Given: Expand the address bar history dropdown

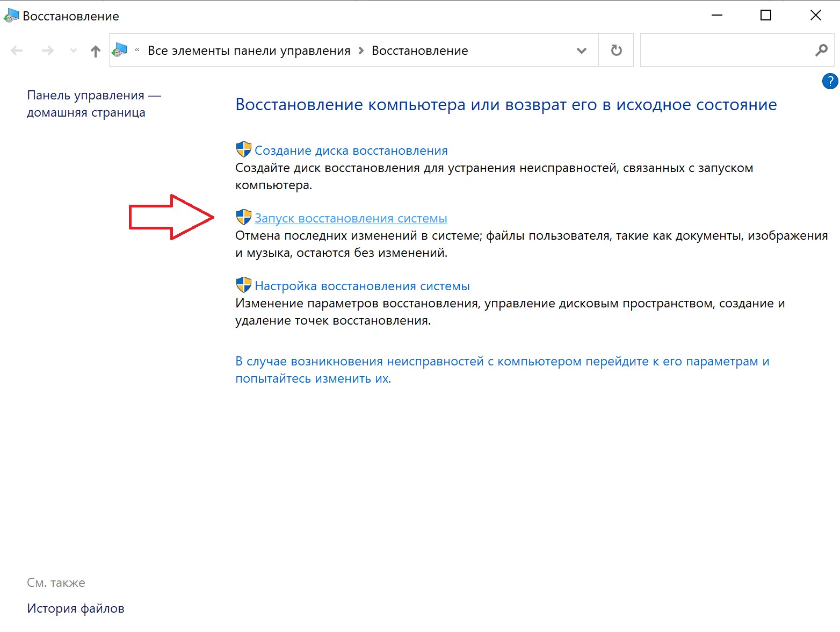Looking at the screenshot, I should point(581,51).
